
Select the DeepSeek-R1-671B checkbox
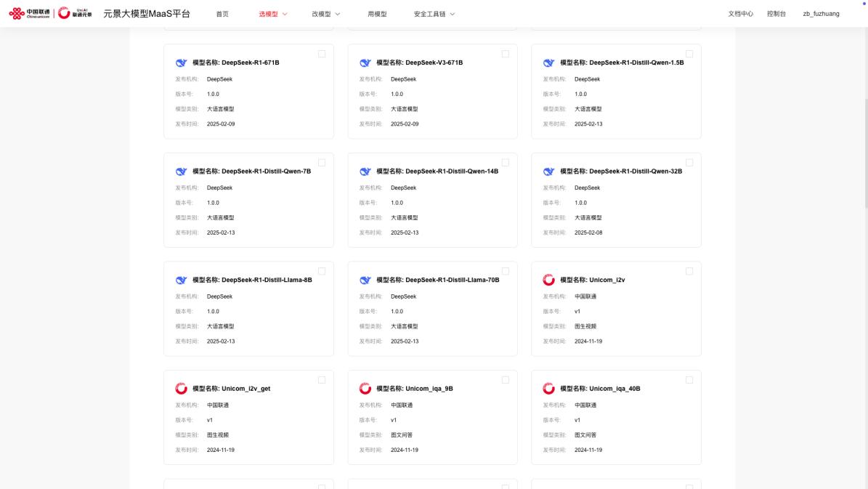(x=322, y=54)
